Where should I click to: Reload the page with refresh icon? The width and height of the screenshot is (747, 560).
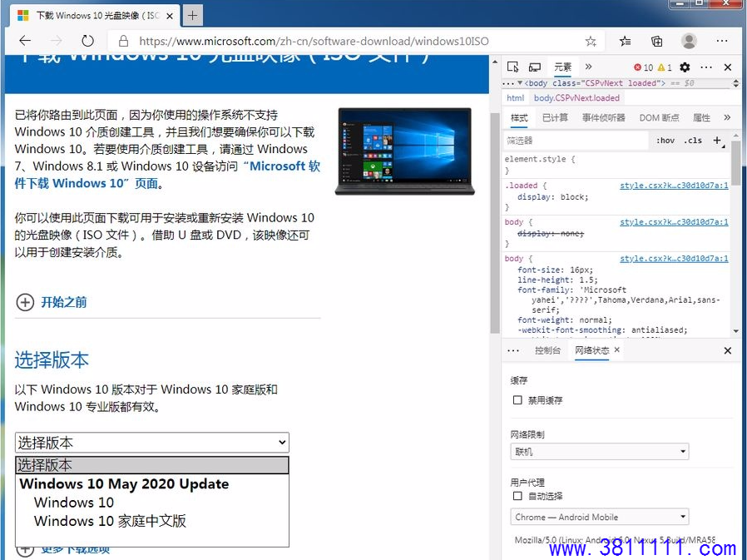pyautogui.click(x=87, y=41)
